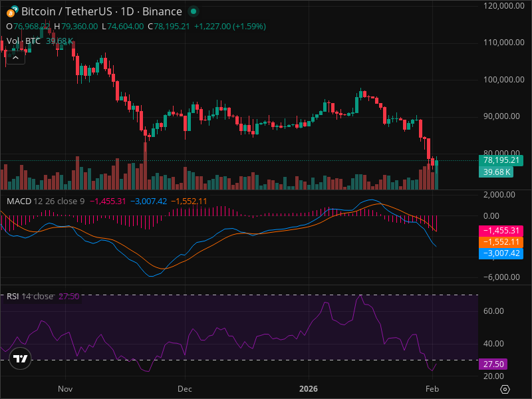This screenshot has height=399, width=532.
Task: Click the Dec label on the time axis
Action: tap(185, 389)
